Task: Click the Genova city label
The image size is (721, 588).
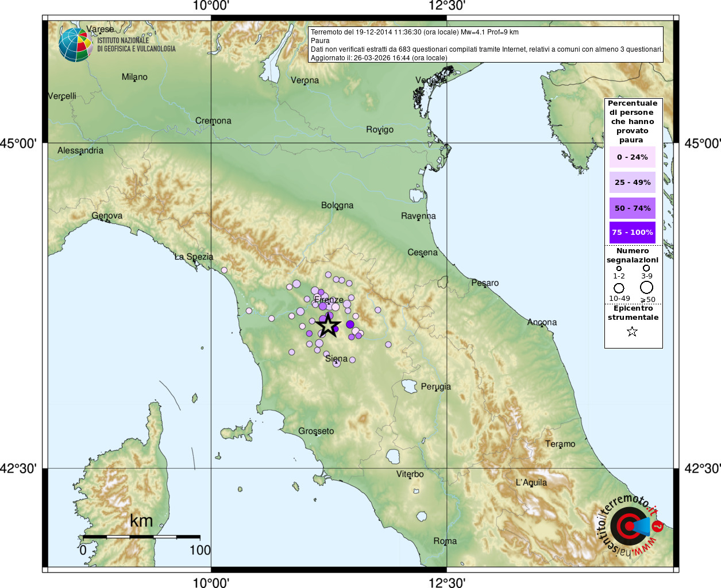Action: (107, 215)
